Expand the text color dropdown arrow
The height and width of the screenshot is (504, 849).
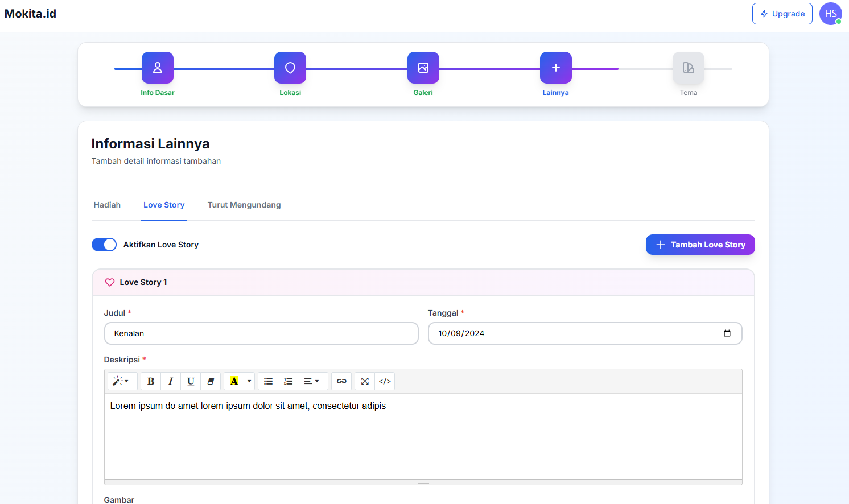pos(249,381)
